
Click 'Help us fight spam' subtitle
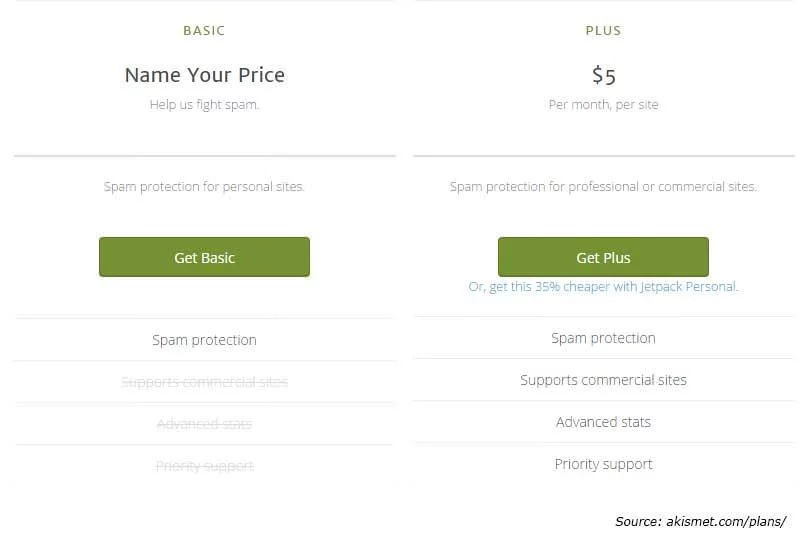click(205, 105)
